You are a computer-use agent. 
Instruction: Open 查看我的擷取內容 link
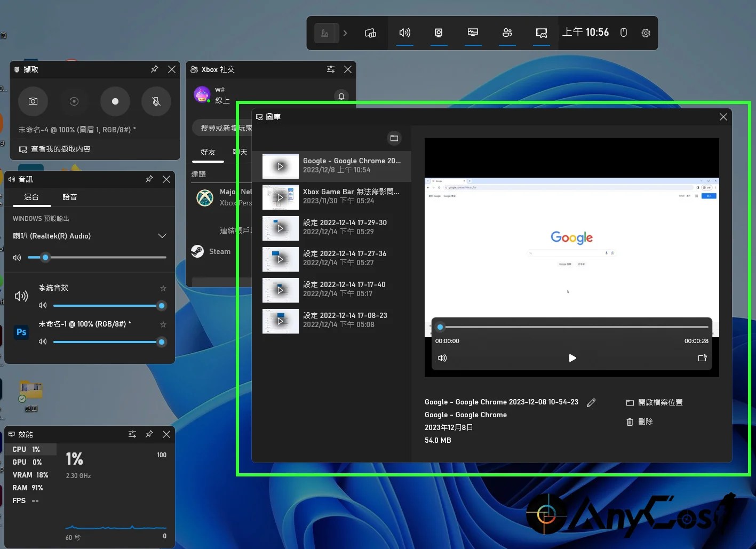55,149
